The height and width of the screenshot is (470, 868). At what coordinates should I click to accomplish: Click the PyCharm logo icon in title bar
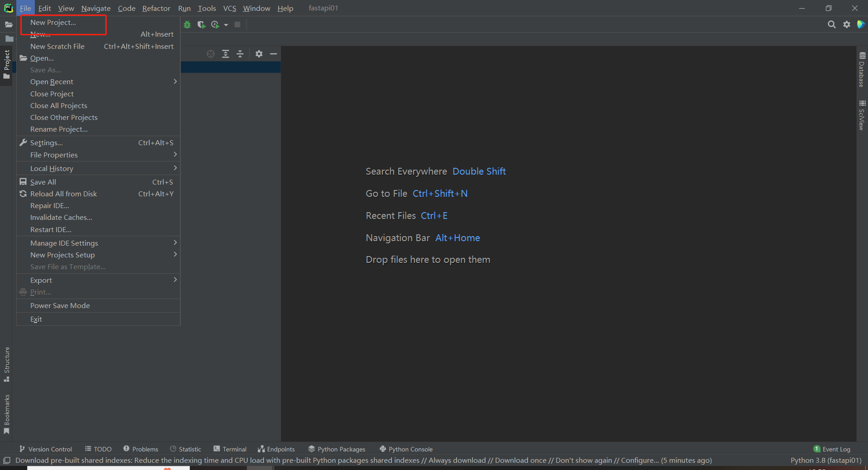point(8,8)
